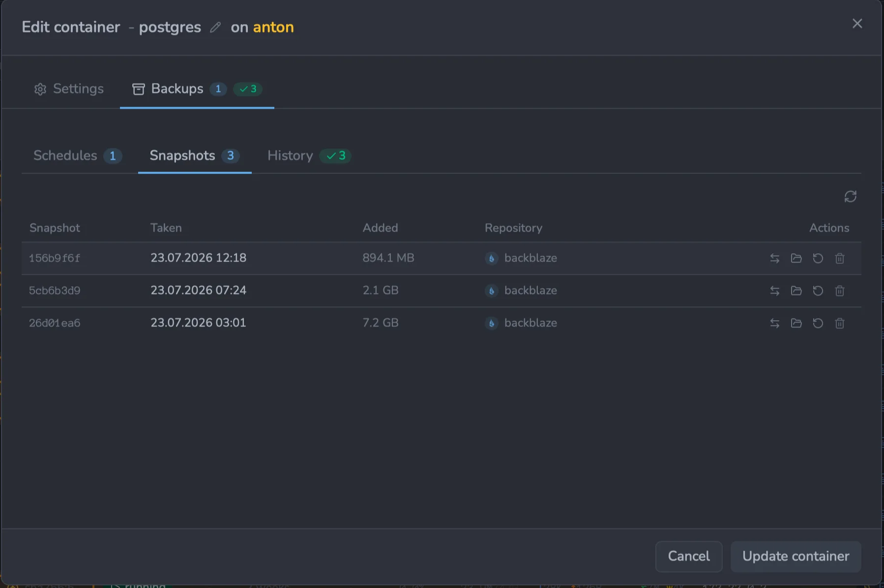Browse files of snapshot 156b9f6f
This screenshot has width=884, height=588.
coord(796,258)
